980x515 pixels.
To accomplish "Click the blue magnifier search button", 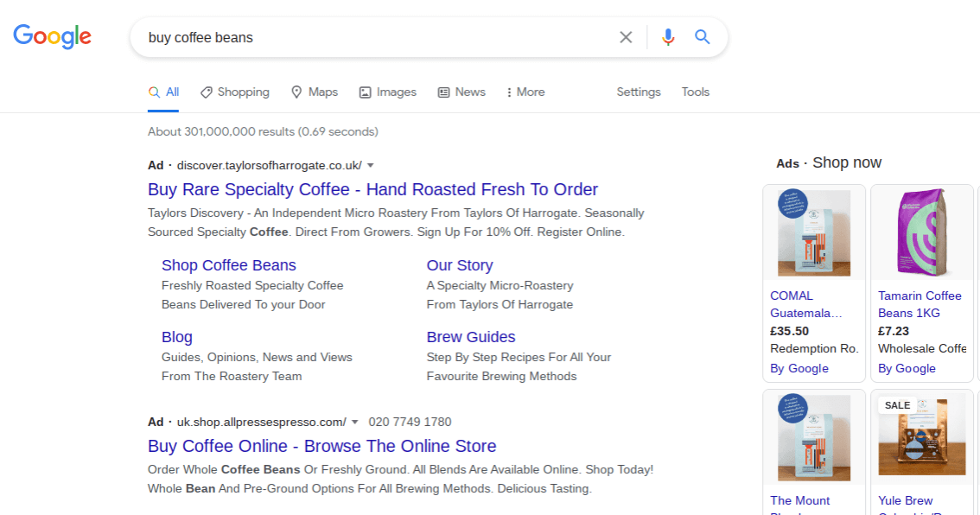I will 703,37.
